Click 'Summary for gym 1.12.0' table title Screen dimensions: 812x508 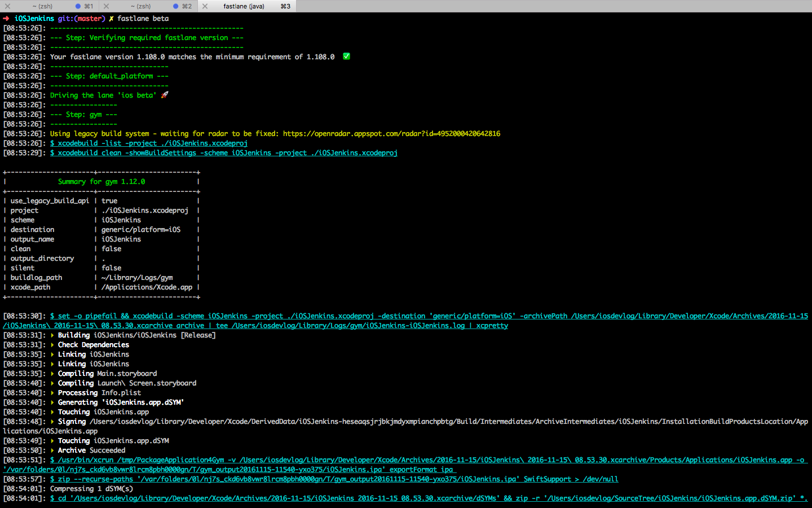tap(101, 182)
